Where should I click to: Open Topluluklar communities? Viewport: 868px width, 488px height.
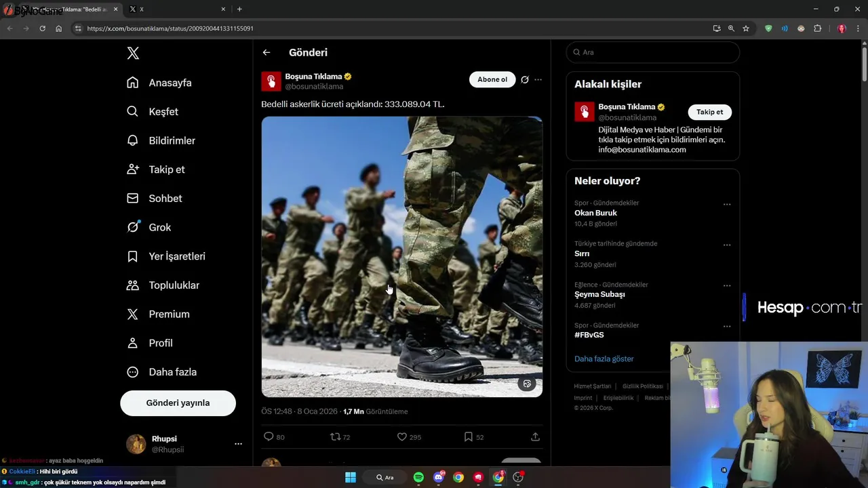(163, 285)
